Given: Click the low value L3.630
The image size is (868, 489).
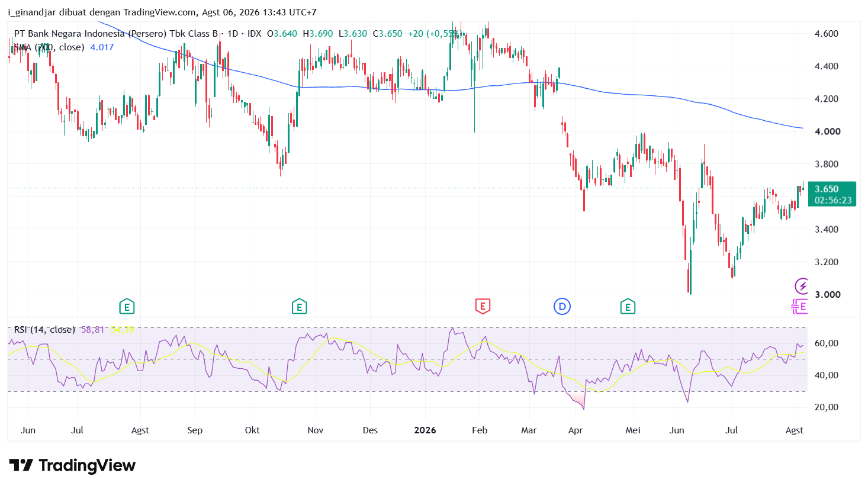Looking at the screenshot, I should click(353, 34).
